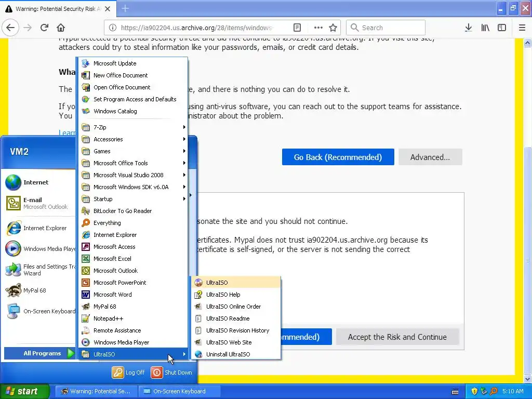This screenshot has height=399, width=532.
Task: Launch Microsoft Excel
Action: coord(133,259)
